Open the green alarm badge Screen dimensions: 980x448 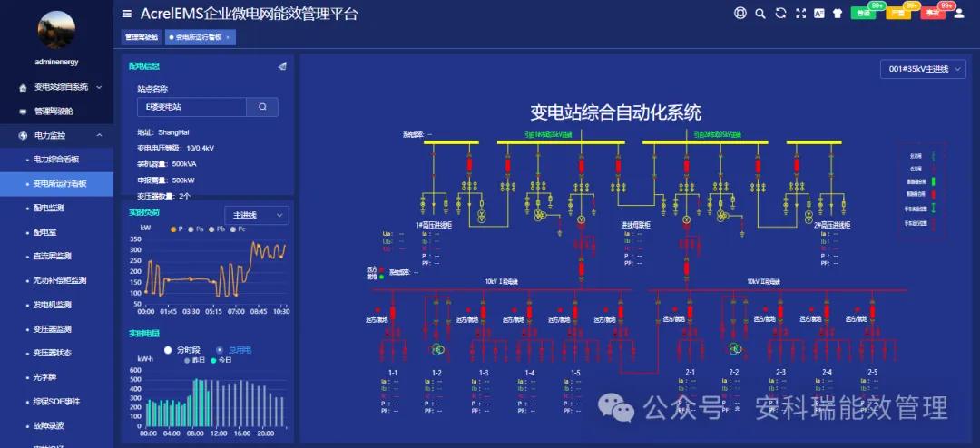(x=863, y=13)
